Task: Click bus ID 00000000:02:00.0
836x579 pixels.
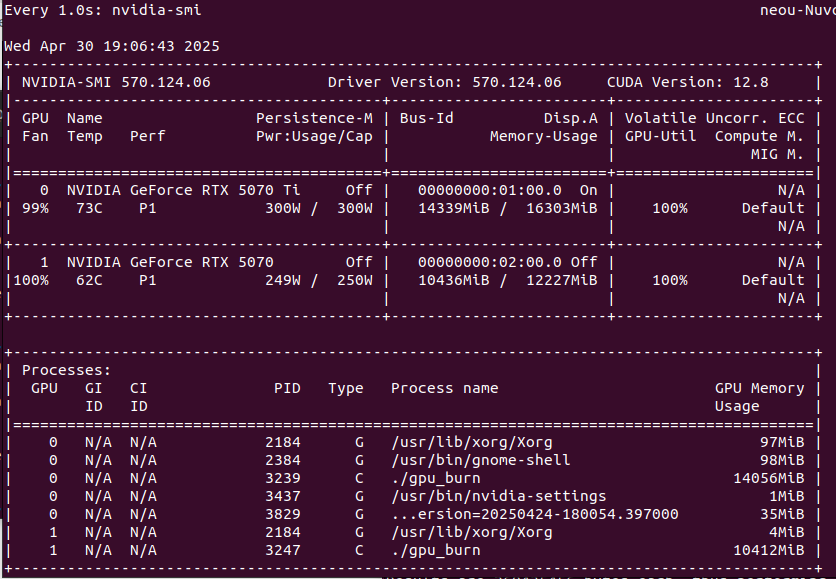Action: coord(489,262)
